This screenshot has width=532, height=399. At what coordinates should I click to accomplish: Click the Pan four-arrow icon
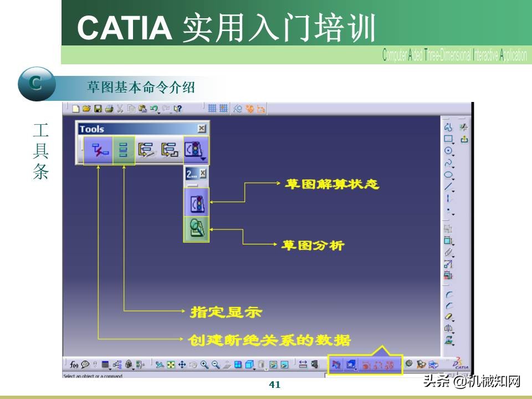(x=182, y=365)
